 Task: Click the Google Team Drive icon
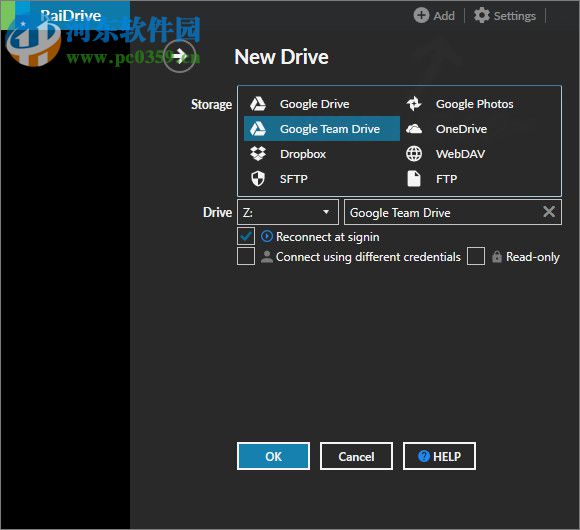(258, 129)
